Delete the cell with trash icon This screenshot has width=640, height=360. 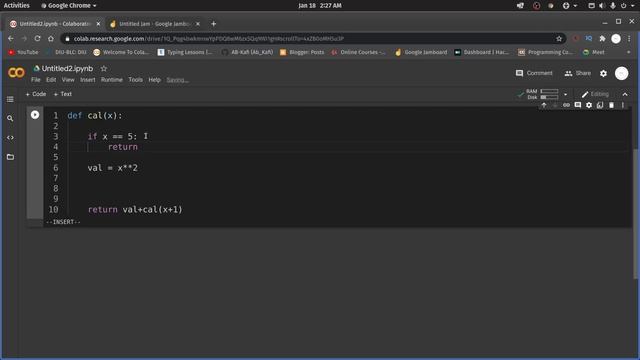coord(611,105)
